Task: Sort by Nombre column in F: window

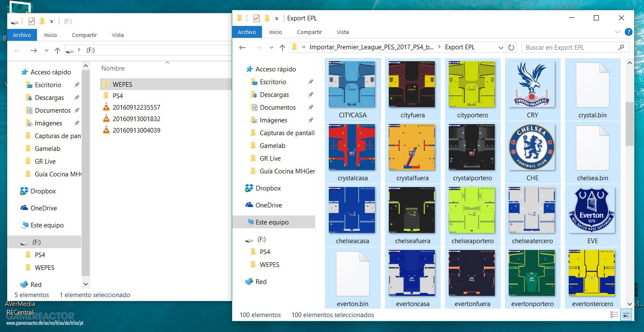Action: 113,68
